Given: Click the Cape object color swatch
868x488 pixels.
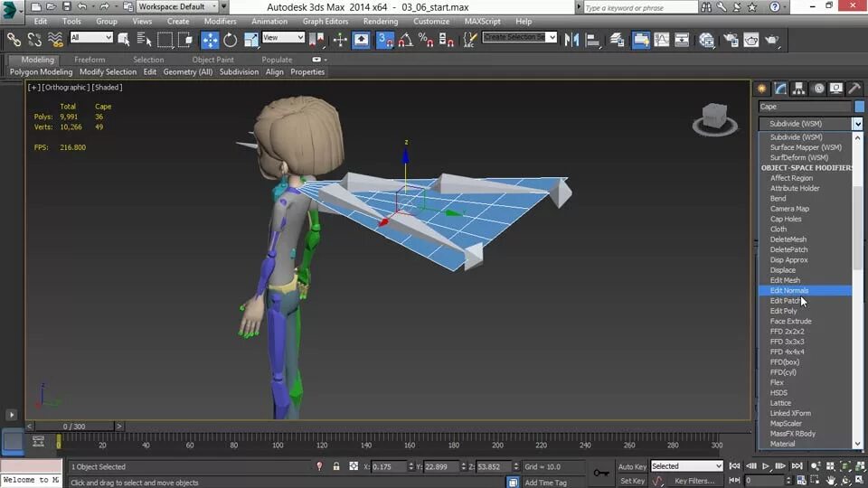Looking at the screenshot, I should 860,107.
